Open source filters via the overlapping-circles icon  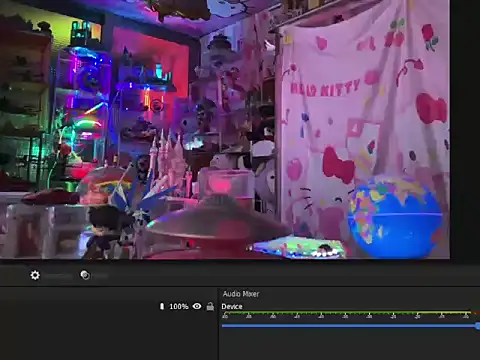coord(85,275)
